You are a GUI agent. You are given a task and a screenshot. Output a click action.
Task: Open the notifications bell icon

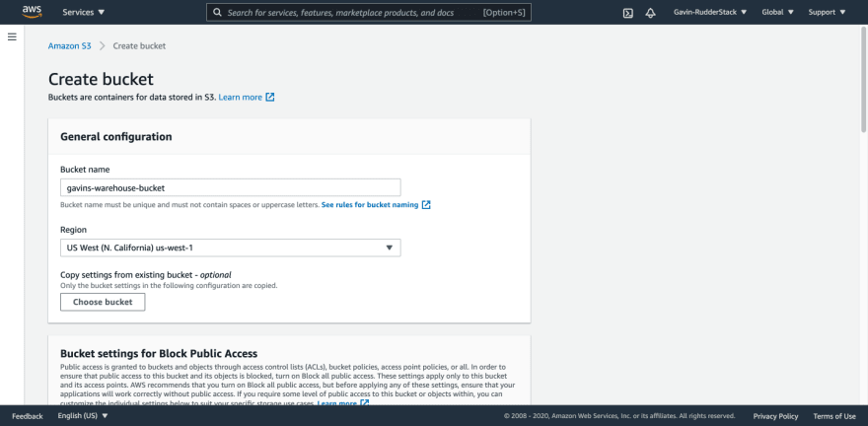pos(650,13)
